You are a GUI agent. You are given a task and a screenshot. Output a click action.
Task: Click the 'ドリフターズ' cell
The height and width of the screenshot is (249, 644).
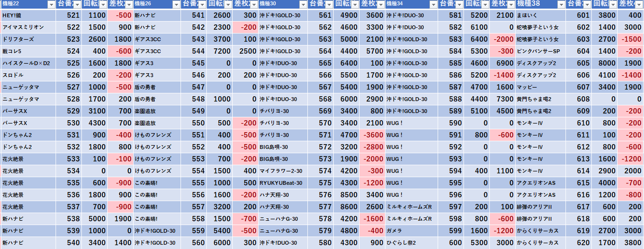point(28,39)
